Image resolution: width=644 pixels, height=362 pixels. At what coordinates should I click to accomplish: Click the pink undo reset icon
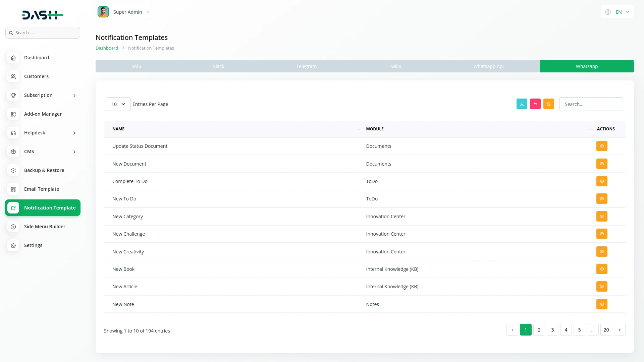[535, 104]
